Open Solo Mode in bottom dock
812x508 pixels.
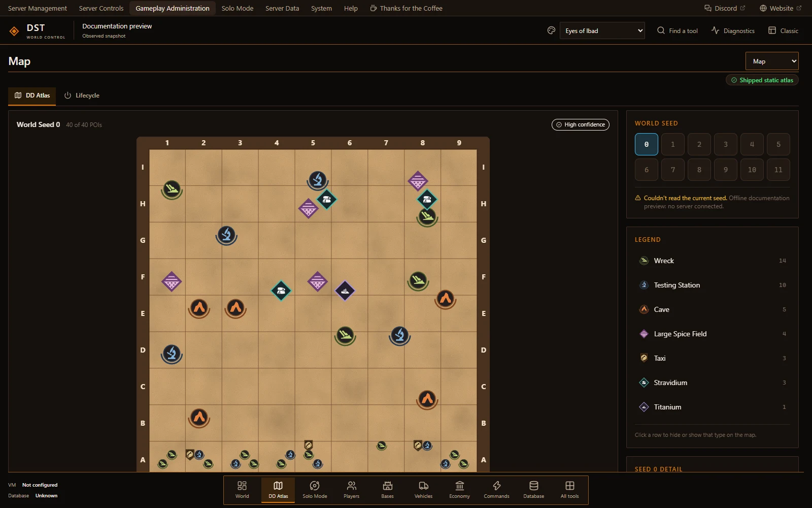tap(315, 490)
